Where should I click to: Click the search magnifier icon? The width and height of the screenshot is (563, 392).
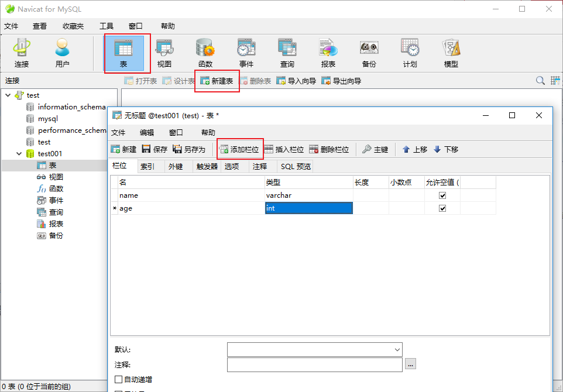[x=540, y=81]
